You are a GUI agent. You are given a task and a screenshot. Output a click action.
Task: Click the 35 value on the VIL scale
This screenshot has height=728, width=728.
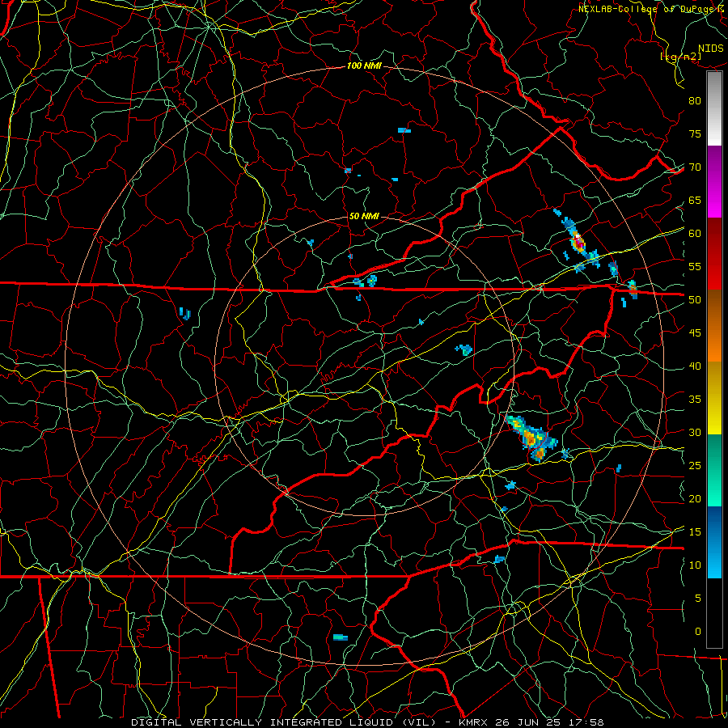[x=695, y=400]
